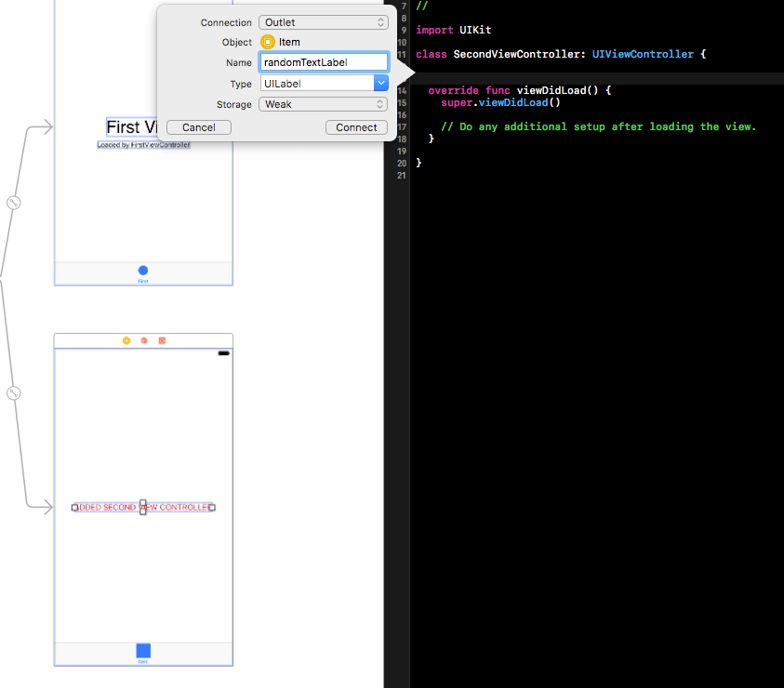
Task: Click the left resize handle of selected label
Action: [74, 508]
